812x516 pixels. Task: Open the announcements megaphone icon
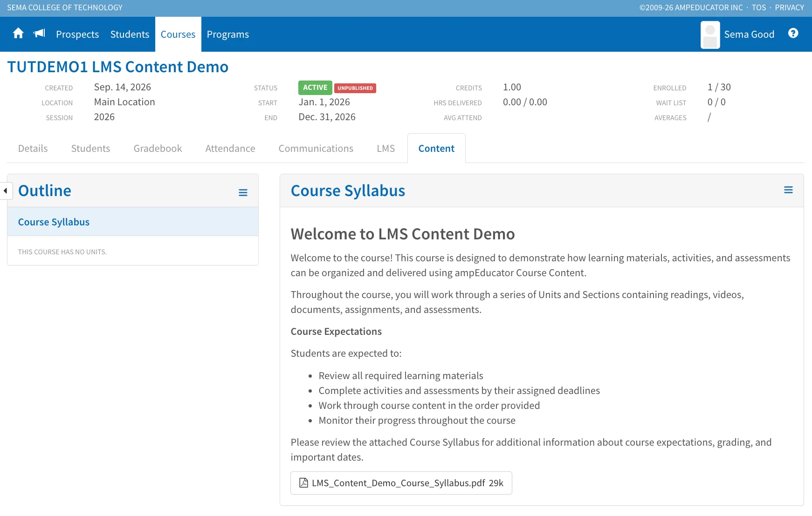[x=40, y=34]
